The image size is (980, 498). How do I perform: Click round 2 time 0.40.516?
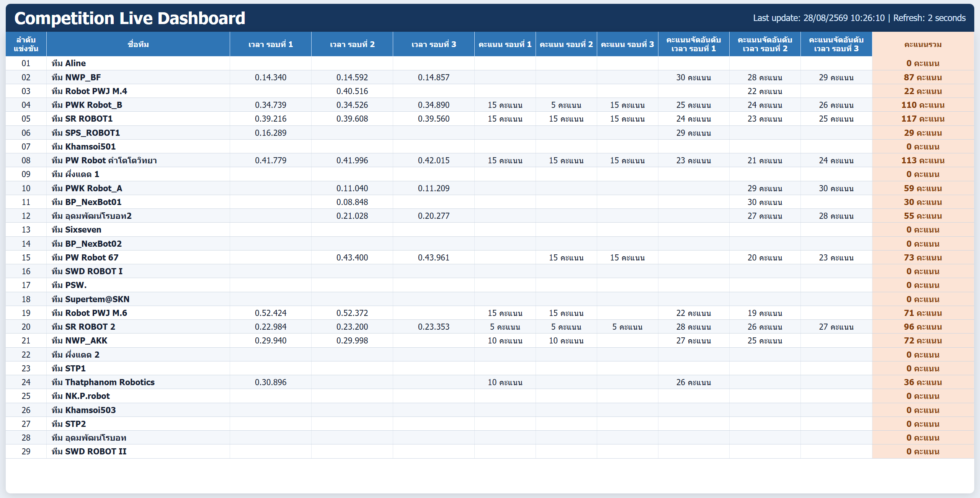352,91
